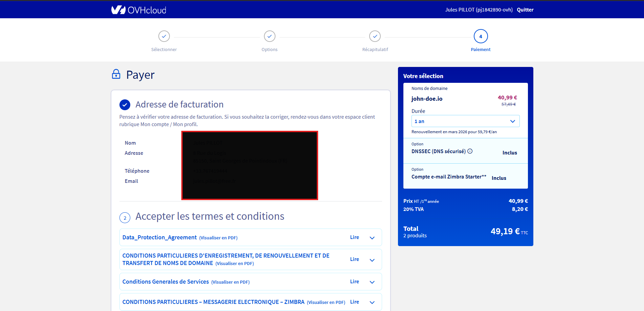Click the OVHcloud logo in header

tap(139, 10)
